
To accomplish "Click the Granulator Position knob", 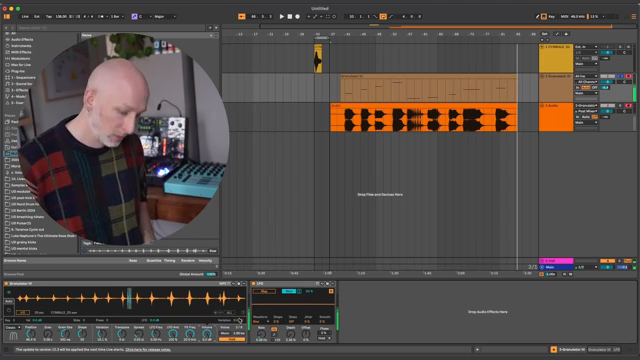I will pyautogui.click(x=31, y=334).
